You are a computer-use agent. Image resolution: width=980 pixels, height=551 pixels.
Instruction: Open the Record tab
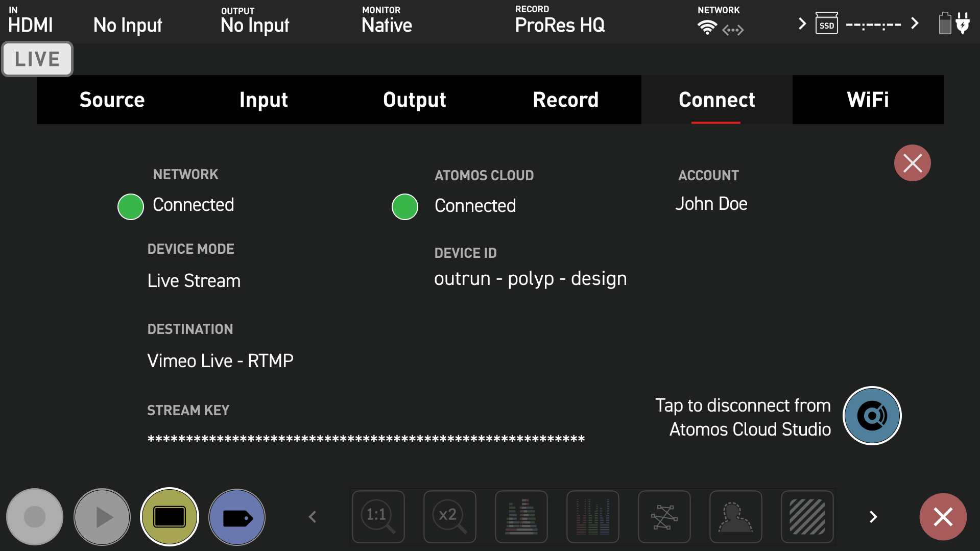click(x=565, y=100)
